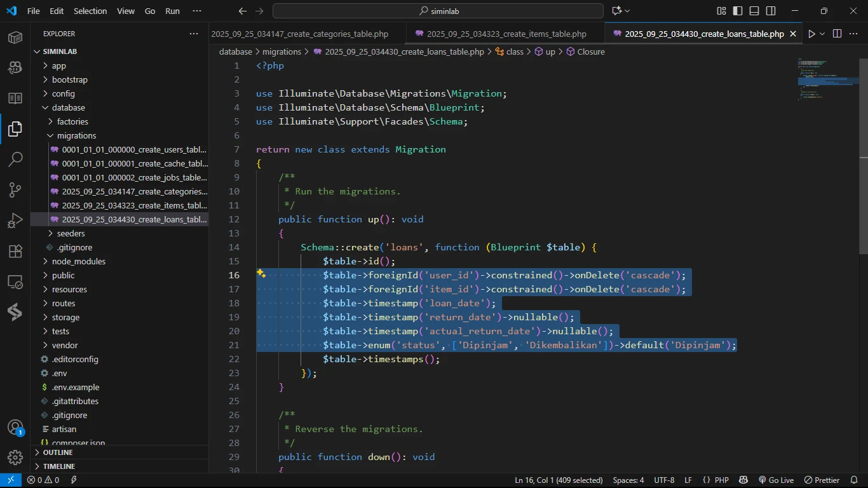The width and height of the screenshot is (868, 488).
Task: Collapse the migrations folder
Action: click(x=76, y=135)
